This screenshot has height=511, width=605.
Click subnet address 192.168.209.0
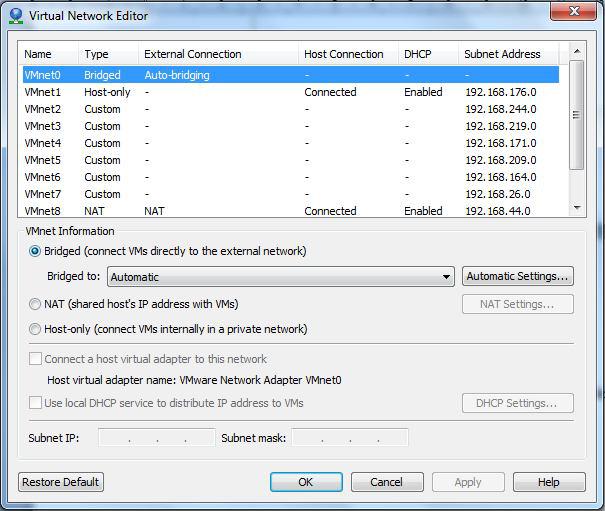tap(501, 160)
